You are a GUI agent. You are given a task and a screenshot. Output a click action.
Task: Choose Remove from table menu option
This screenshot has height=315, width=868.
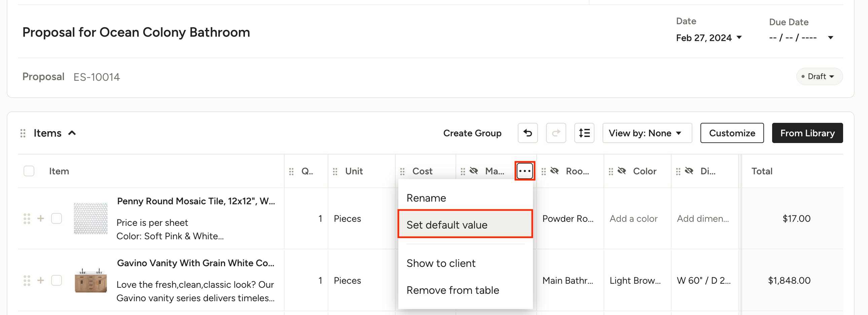(x=453, y=290)
